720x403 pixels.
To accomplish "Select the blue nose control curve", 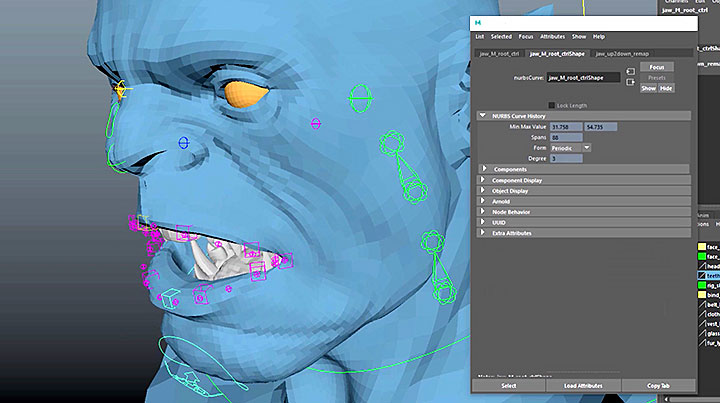I will click(183, 143).
